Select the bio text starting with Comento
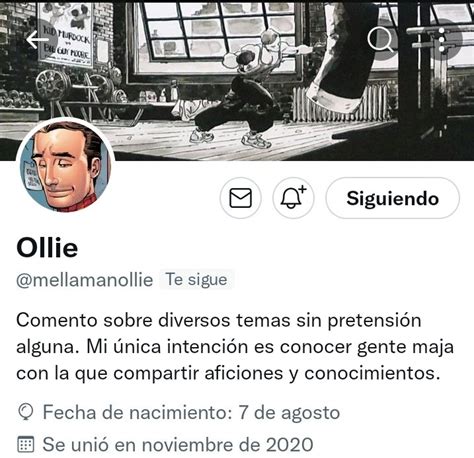This screenshot has width=474, height=458. coord(235,347)
